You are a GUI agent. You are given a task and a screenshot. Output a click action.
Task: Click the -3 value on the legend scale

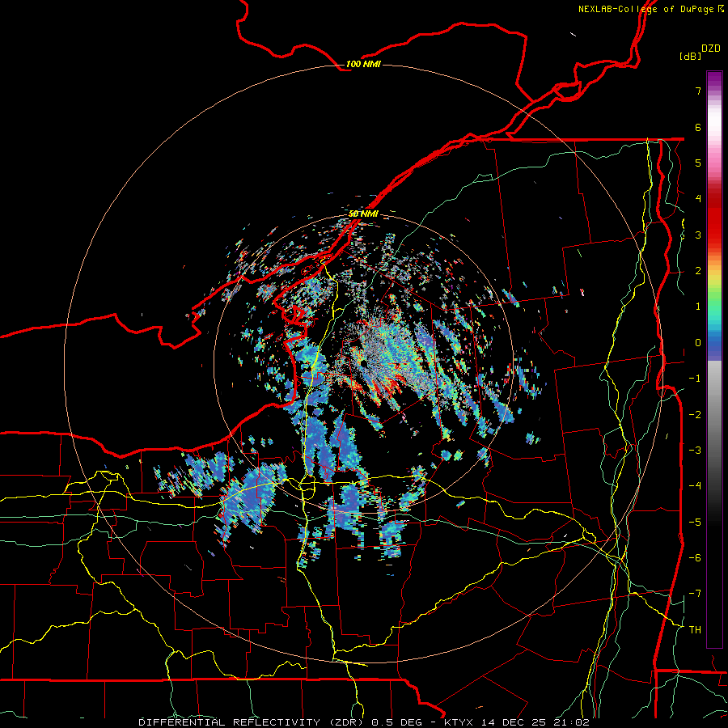pyautogui.click(x=695, y=451)
